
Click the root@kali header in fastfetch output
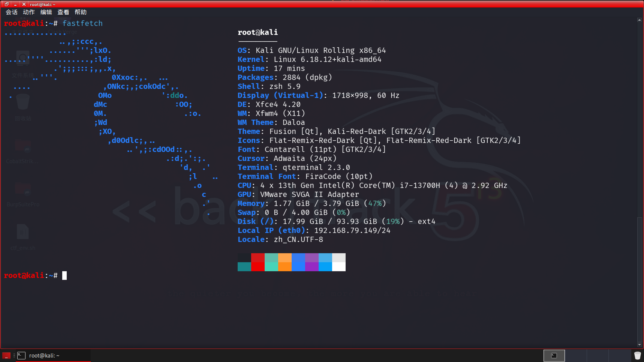[x=258, y=32]
